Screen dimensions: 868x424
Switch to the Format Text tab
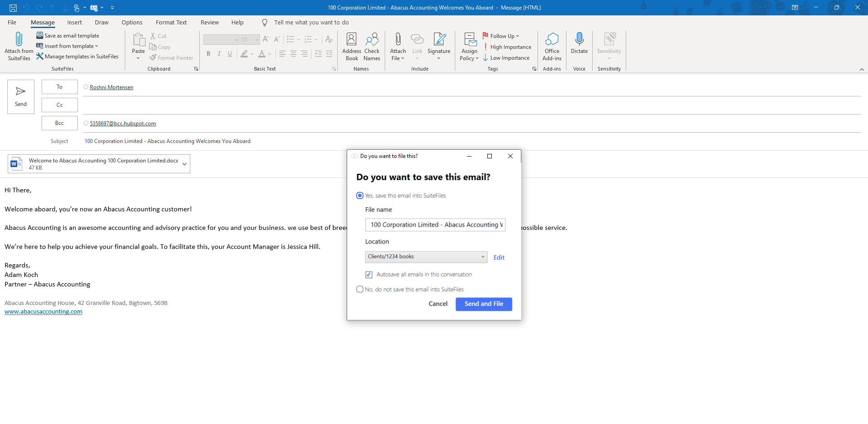171,22
